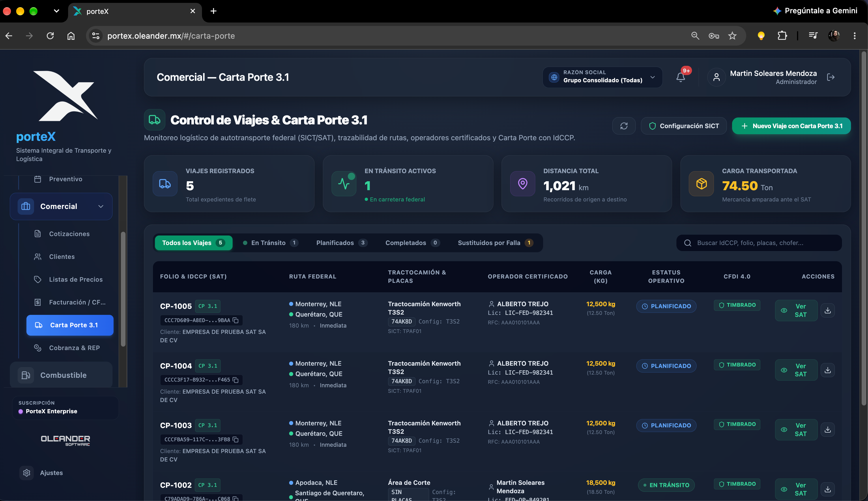Click the EN TRÁNSITO badge on CP-1002
The image size is (868, 501).
point(666,485)
